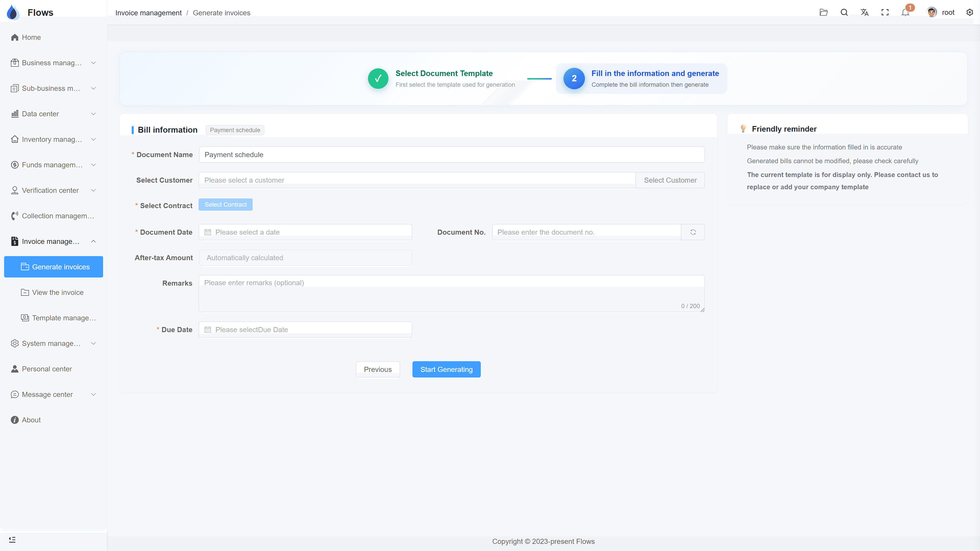Screen dimensions: 980x551
Task: Click the Invoice management document icon
Action: point(15,241)
